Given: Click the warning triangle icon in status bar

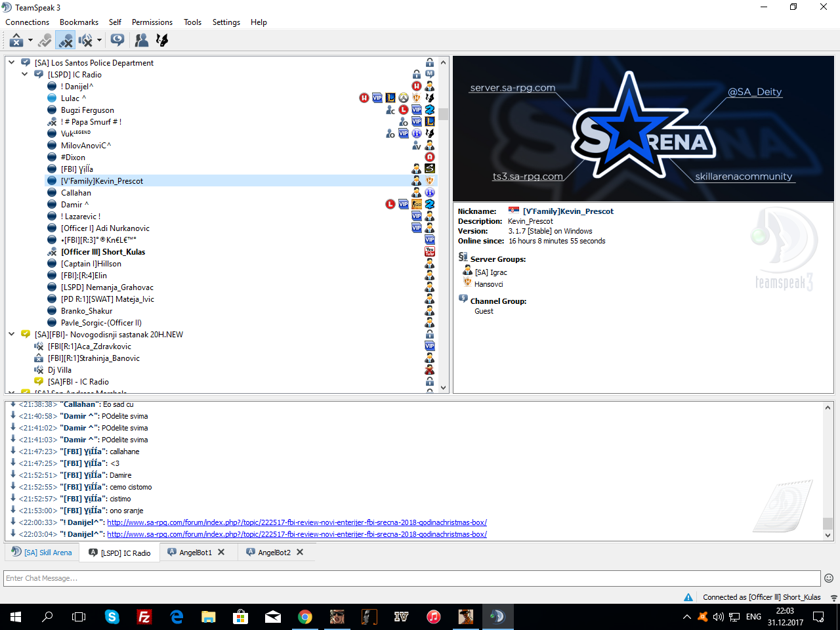Looking at the screenshot, I should point(688,597).
